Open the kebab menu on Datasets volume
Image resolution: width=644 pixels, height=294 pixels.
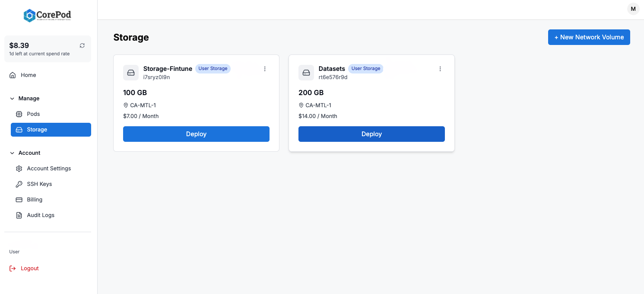pyautogui.click(x=440, y=68)
